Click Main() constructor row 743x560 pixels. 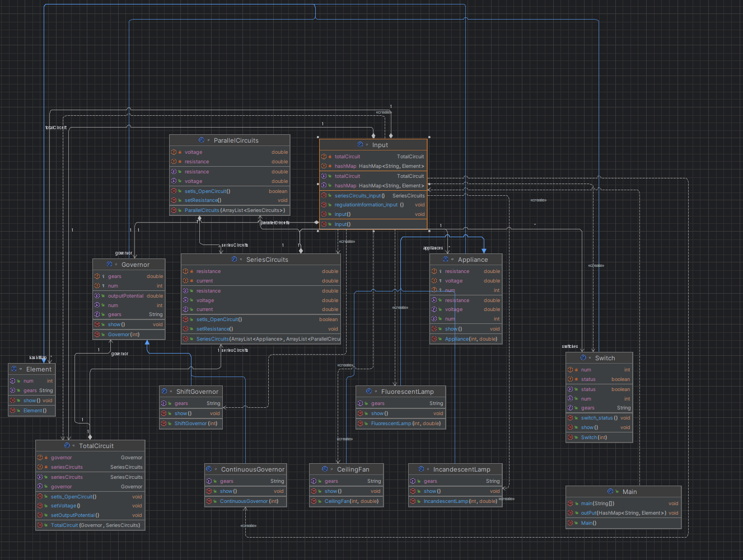[624, 523]
